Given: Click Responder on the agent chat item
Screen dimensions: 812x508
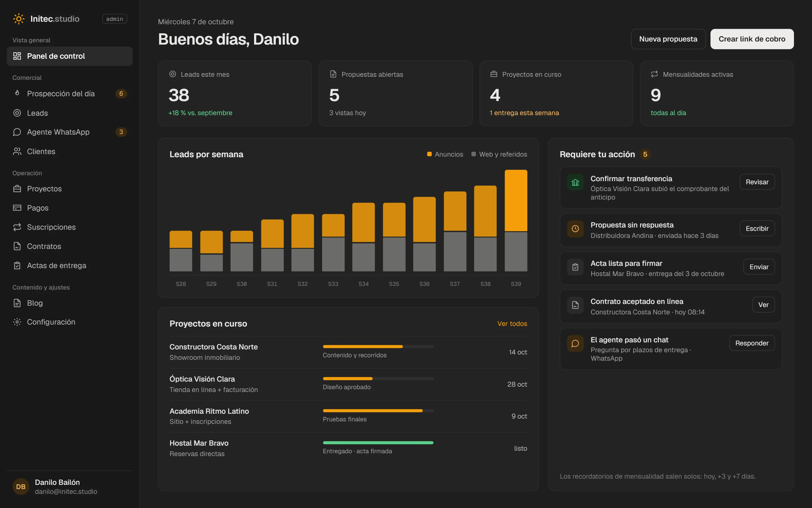Looking at the screenshot, I should tap(752, 343).
